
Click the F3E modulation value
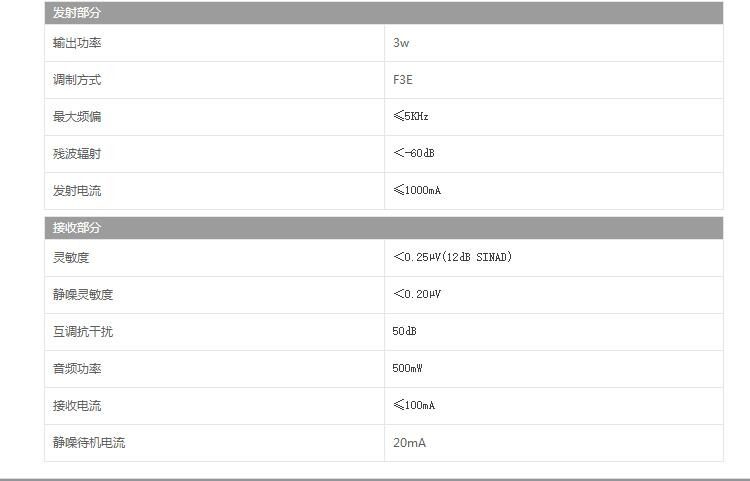pyautogui.click(x=403, y=80)
